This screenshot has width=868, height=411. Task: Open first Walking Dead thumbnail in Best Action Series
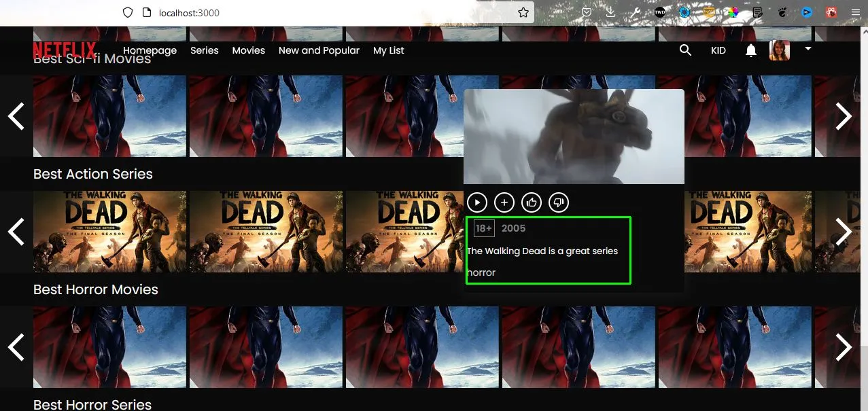pos(109,232)
